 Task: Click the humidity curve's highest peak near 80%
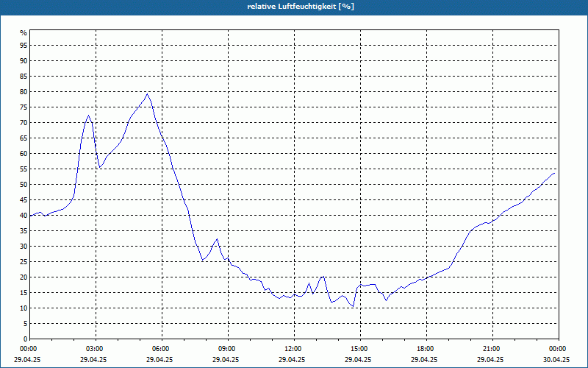(148, 94)
